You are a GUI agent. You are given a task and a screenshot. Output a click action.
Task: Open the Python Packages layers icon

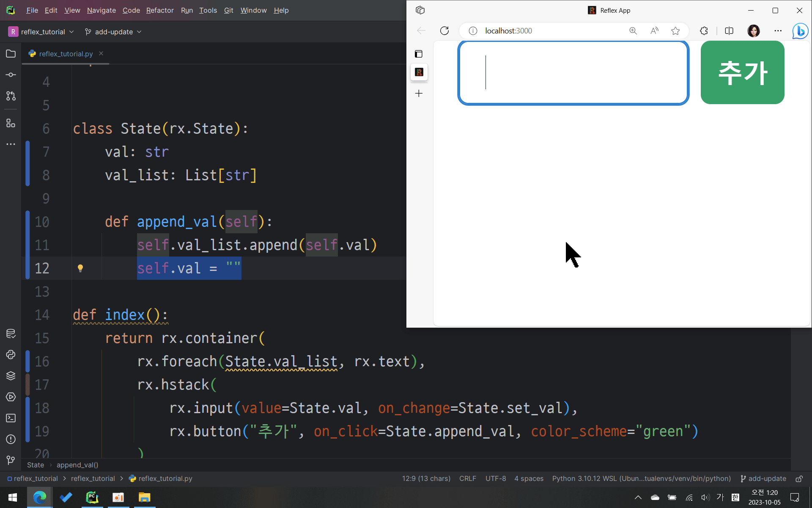(x=11, y=375)
